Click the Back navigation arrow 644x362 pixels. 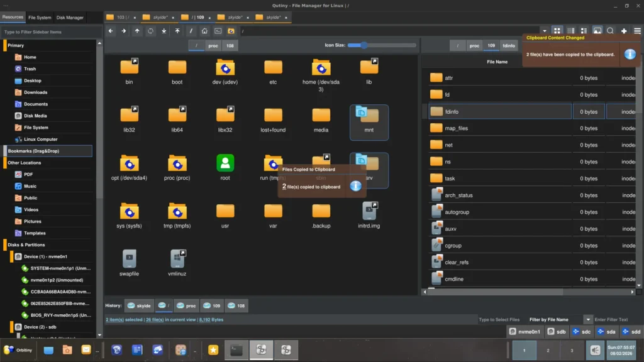click(111, 31)
